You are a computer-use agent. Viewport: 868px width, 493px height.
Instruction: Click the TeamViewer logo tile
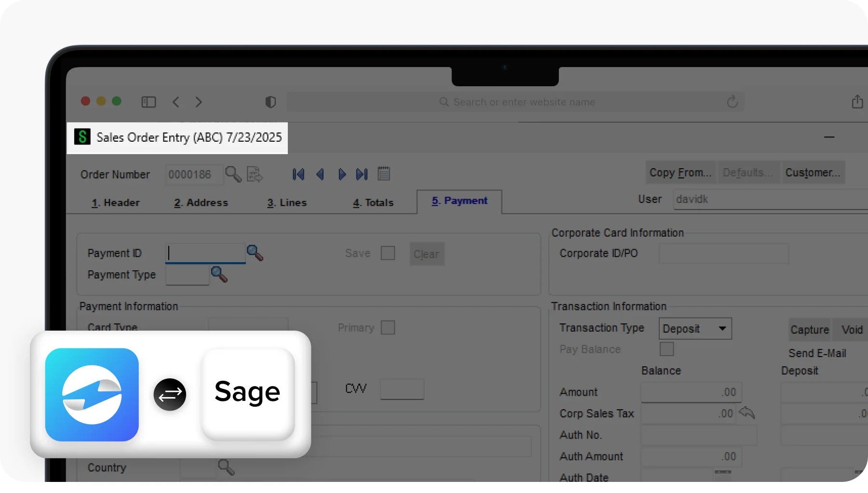point(92,395)
